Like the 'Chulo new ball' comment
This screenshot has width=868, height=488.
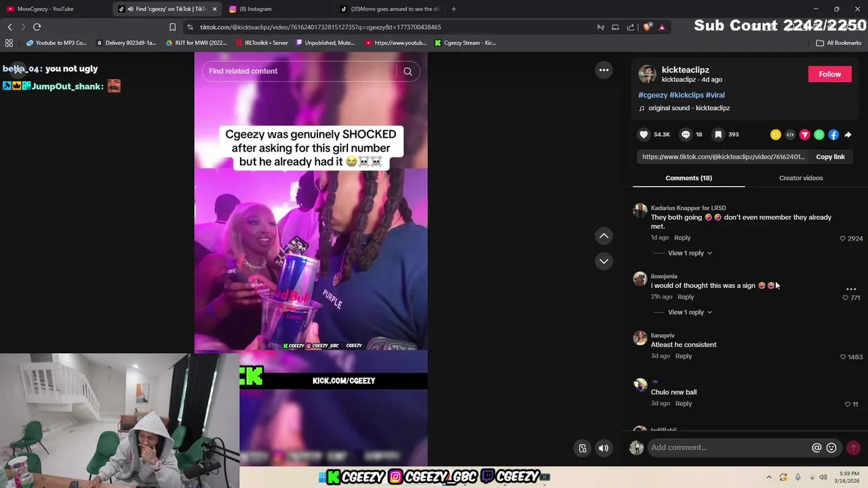(847, 404)
